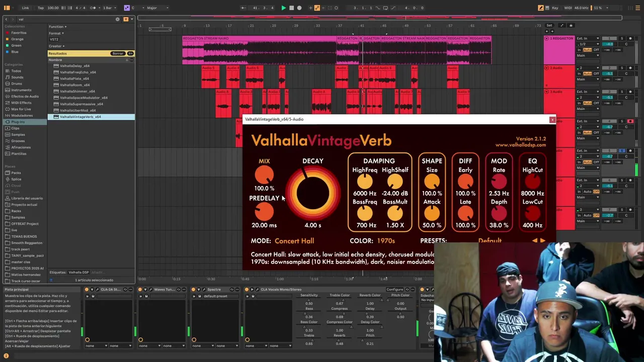Arm recording on the 2 Audio track
The width and height of the screenshot is (644, 362).
[630, 68]
